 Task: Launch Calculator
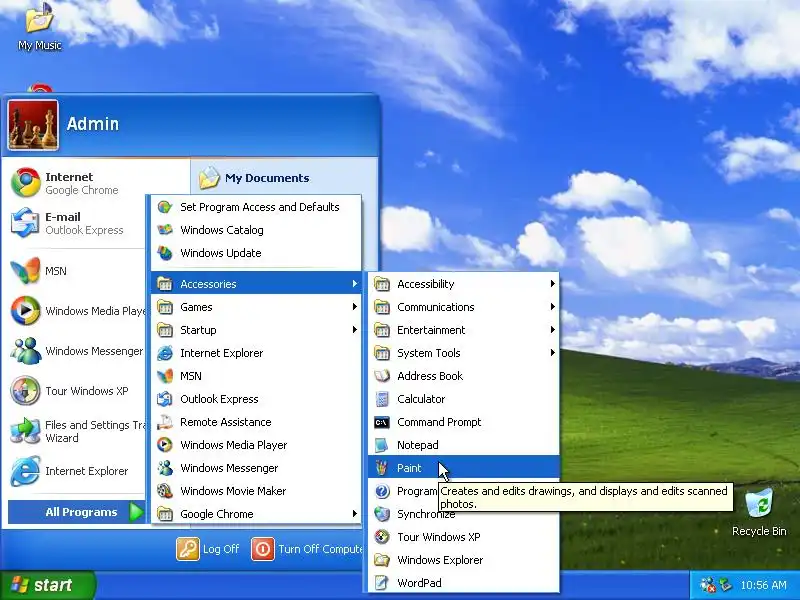[464, 399]
